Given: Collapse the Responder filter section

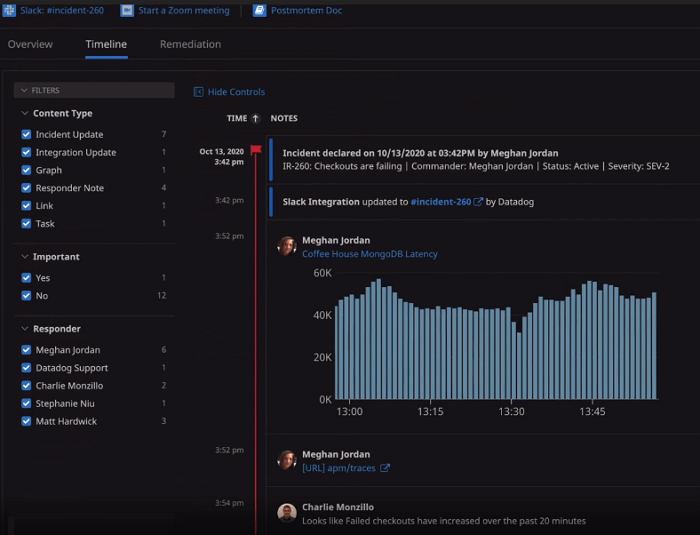Looking at the screenshot, I should (x=25, y=328).
